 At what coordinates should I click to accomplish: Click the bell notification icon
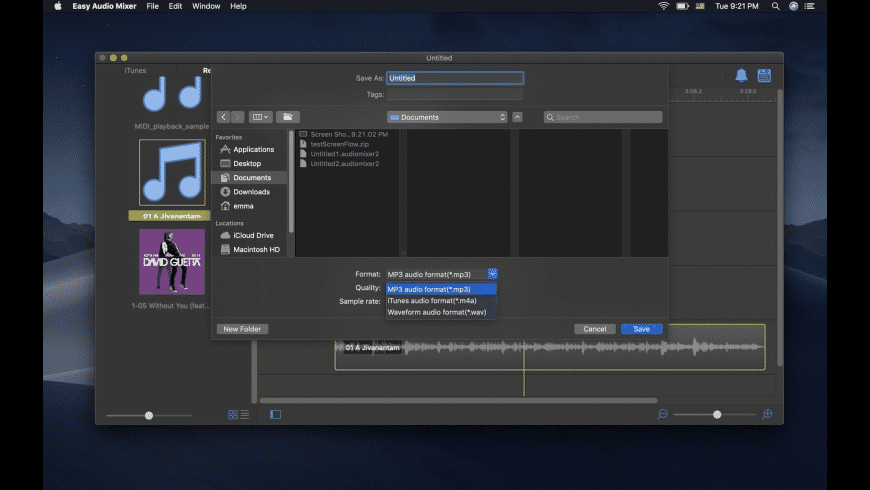741,76
